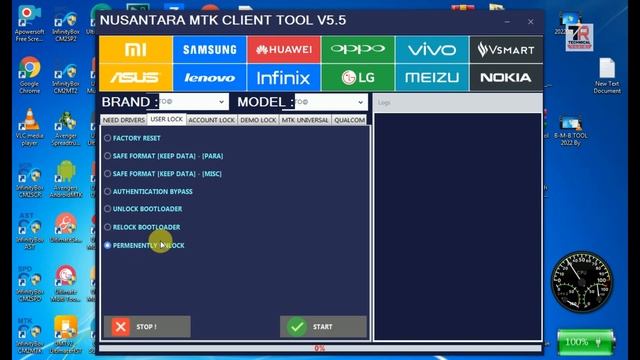Viewport: 640px width, 360px height.
Task: Select the NOKIA brand tile
Action: click(x=506, y=77)
